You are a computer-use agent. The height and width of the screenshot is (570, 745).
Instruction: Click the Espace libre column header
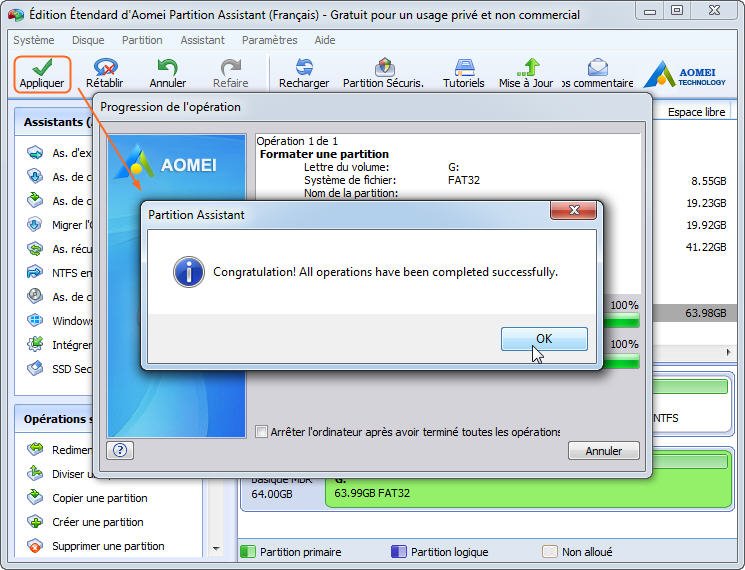(696, 112)
